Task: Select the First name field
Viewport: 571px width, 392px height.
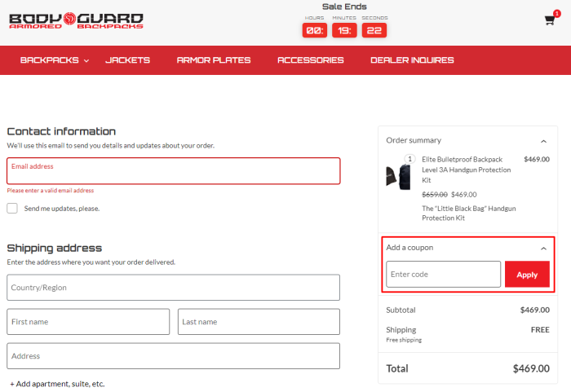Action: coord(88,322)
